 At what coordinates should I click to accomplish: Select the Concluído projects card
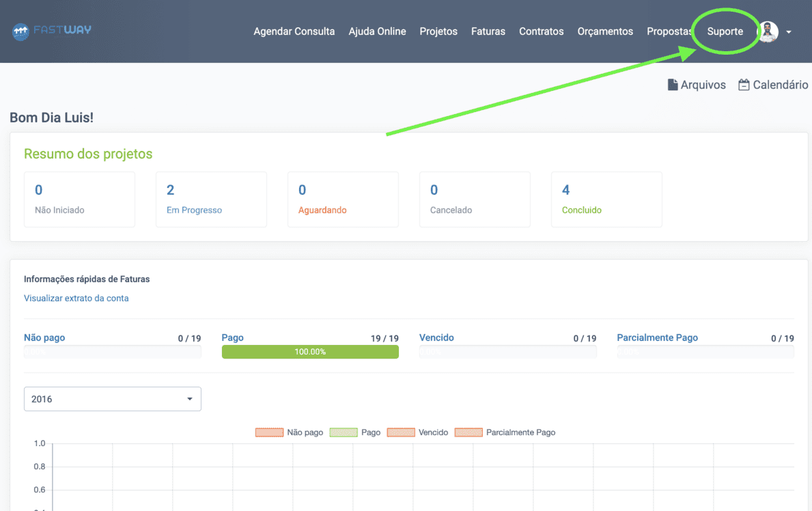click(x=606, y=199)
